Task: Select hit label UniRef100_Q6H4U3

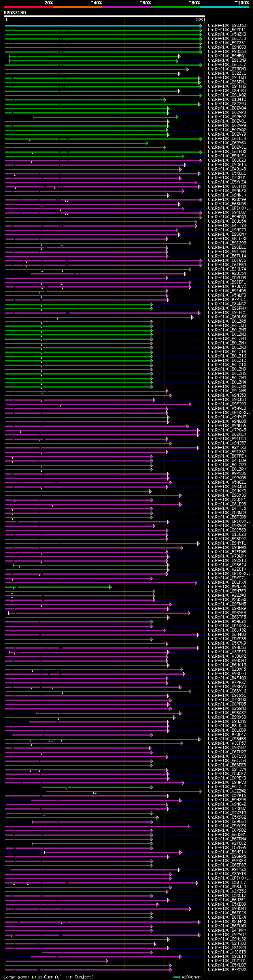Action: pos(227,635)
